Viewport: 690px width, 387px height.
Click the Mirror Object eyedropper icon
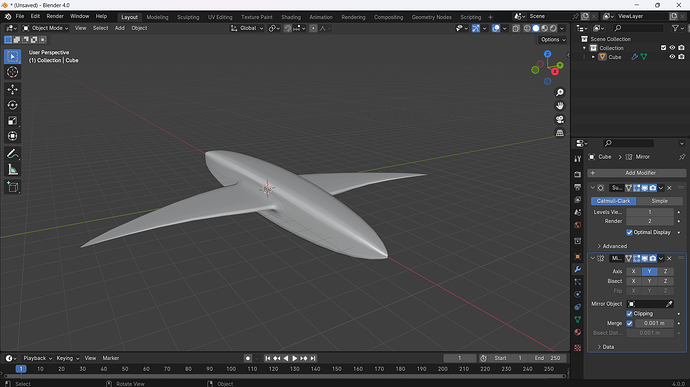669,304
